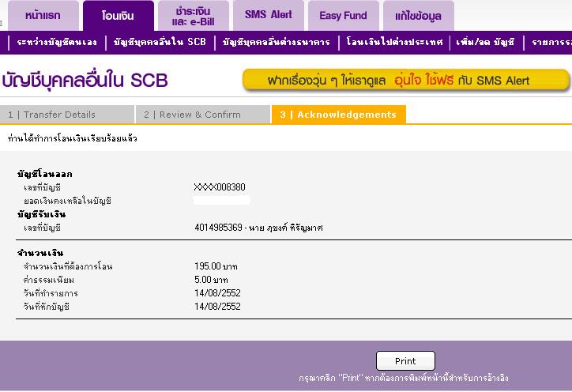
Task: Click the masked remaining balance field
Action: [221, 200]
